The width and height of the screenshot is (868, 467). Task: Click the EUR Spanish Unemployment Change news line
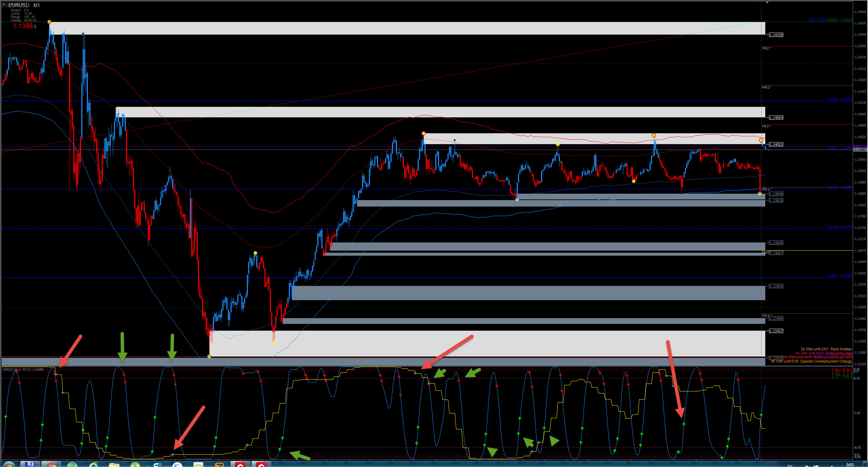[x=811, y=362]
